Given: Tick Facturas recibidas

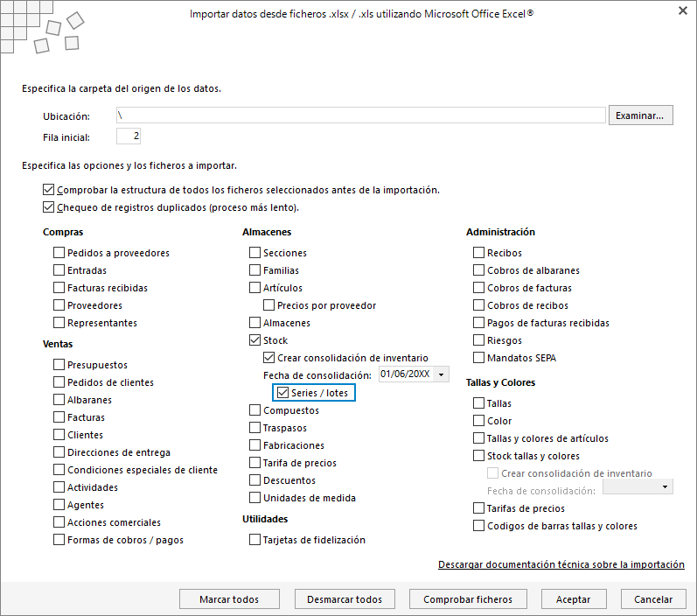Looking at the screenshot, I should tap(59, 288).
